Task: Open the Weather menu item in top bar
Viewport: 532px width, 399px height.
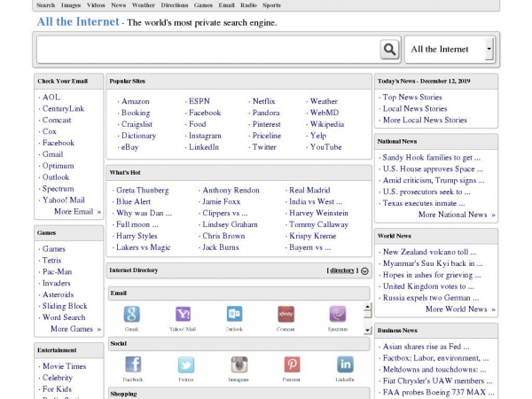Action: click(x=143, y=5)
